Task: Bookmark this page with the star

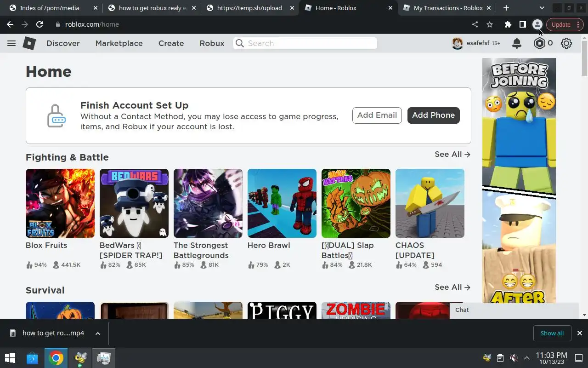Action: (x=490, y=24)
